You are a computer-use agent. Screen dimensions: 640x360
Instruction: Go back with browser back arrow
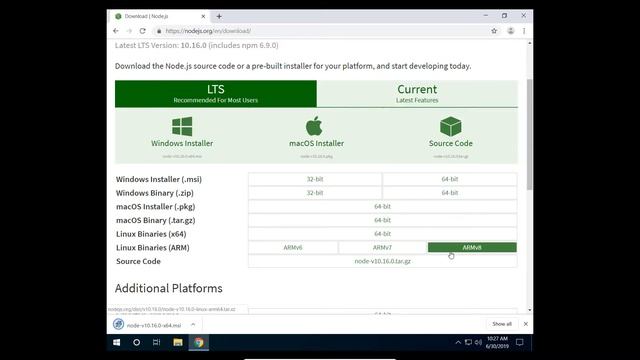(116, 31)
